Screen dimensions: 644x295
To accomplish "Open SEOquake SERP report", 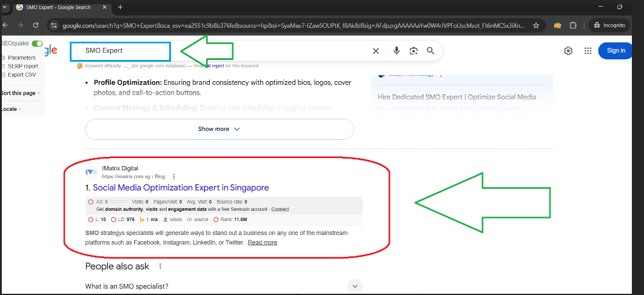I will 22,66.
